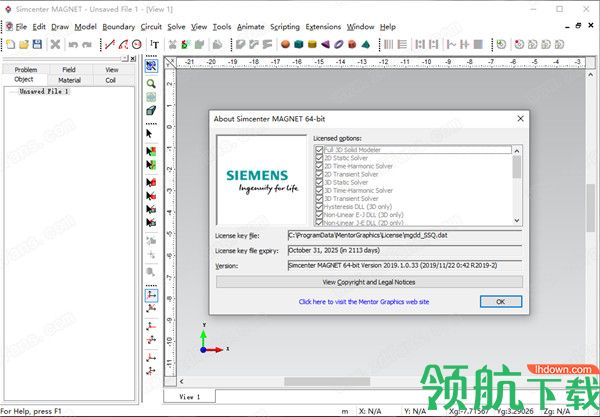The image size is (600, 417).
Task: Open the File menu
Action: pyautogui.click(x=21, y=27)
